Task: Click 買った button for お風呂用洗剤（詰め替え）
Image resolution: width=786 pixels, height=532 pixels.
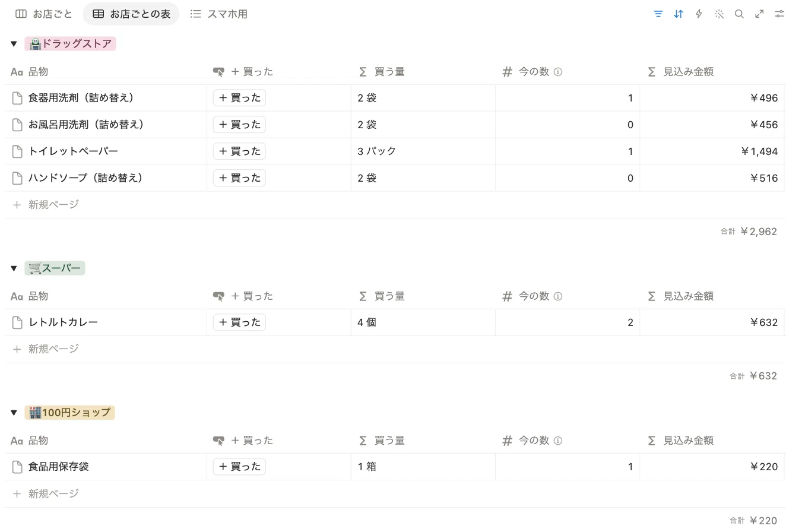Action: [x=239, y=125]
